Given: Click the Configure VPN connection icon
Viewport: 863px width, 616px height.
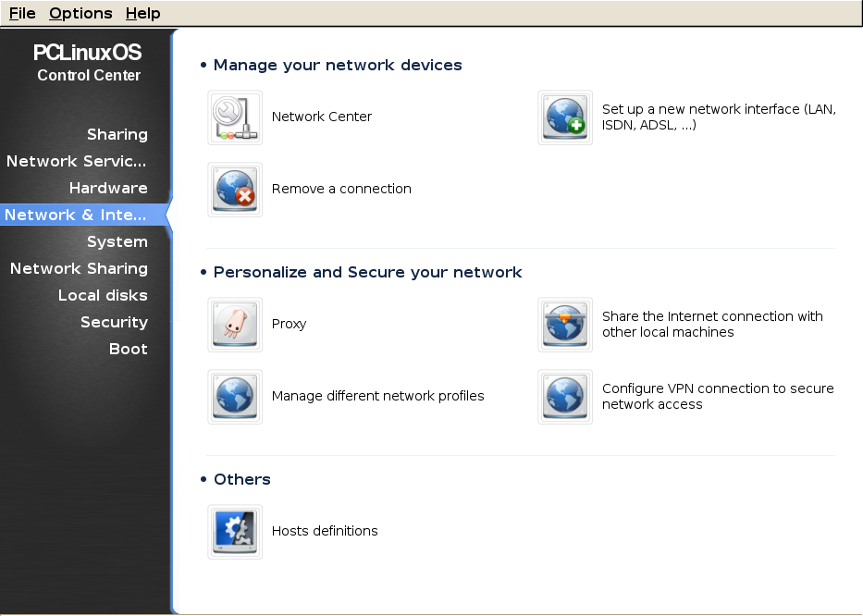Looking at the screenshot, I should 565,397.
